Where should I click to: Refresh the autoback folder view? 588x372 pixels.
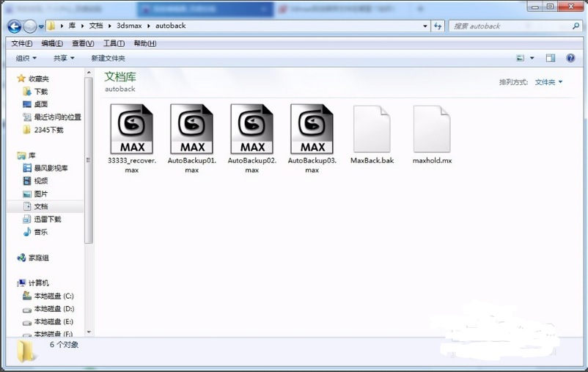pyautogui.click(x=438, y=26)
